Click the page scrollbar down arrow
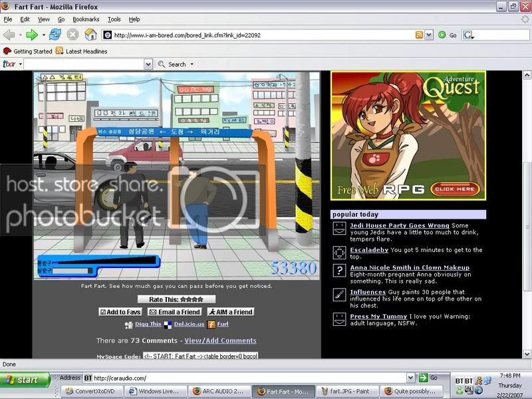Viewport: 532px width, 399px height. [x=527, y=354]
